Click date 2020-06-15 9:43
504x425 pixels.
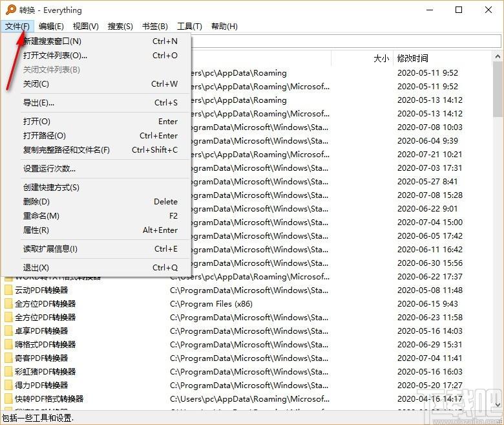428,303
